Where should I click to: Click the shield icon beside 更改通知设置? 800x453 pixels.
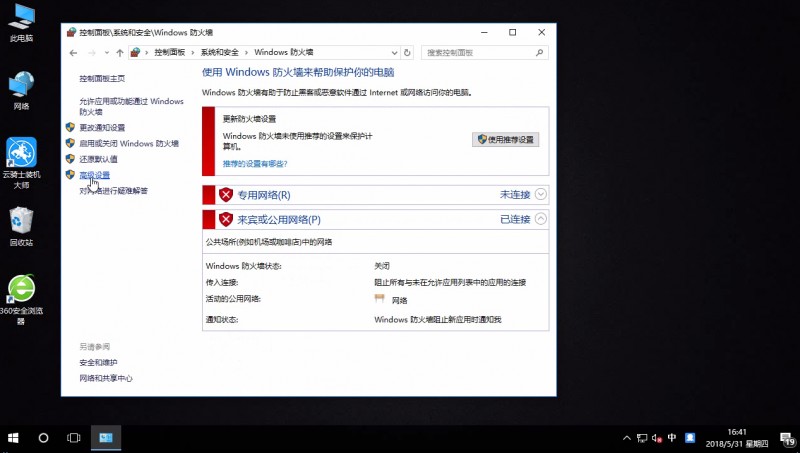tap(70, 127)
